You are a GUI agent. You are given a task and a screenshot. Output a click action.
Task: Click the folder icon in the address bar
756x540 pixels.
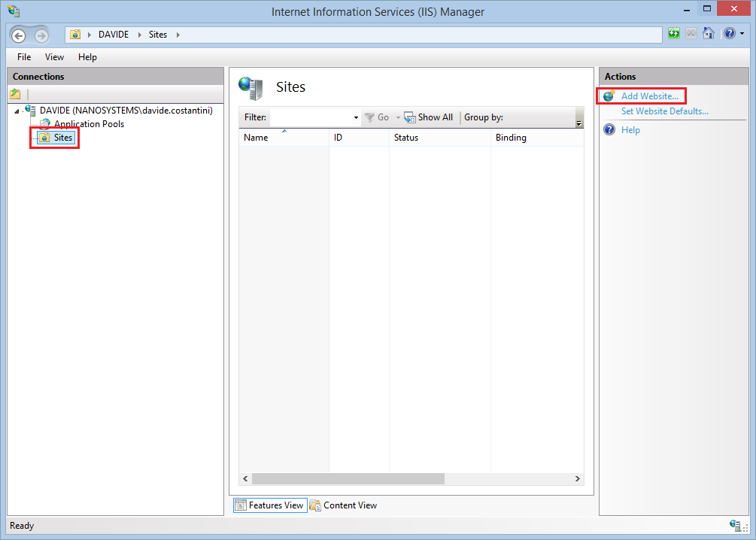[75, 35]
